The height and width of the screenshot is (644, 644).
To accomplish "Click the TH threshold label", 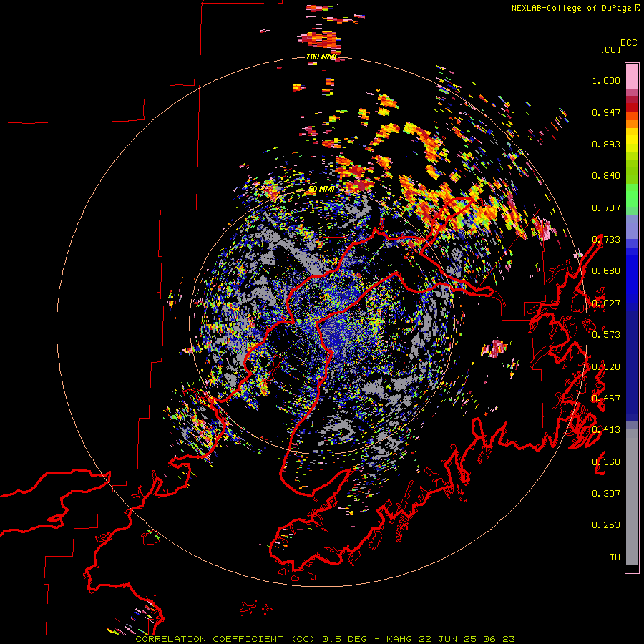I will point(615,557).
